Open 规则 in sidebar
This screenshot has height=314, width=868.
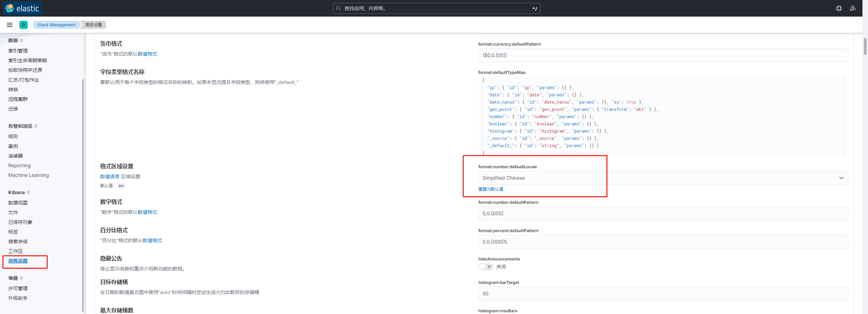coord(13,136)
